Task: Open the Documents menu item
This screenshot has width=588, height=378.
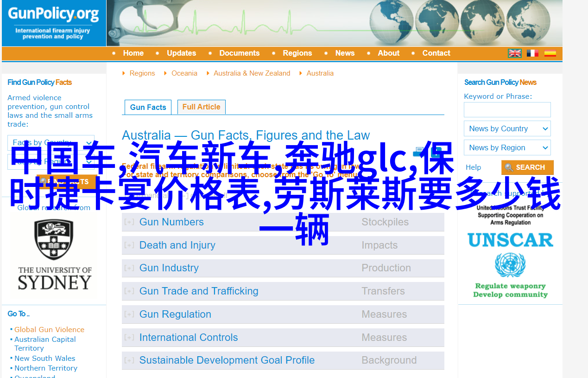Action: pos(240,53)
